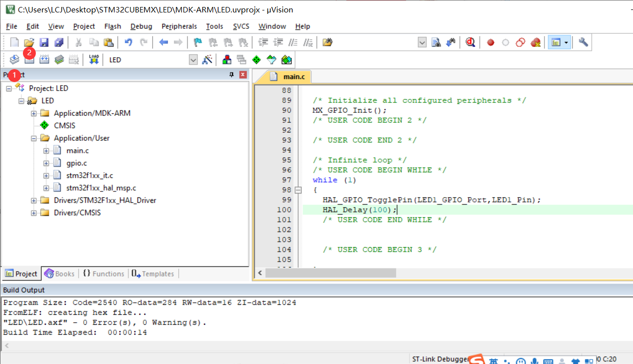Click the Find icon beside the search box
This screenshot has width=633, height=364.
[x=436, y=43]
